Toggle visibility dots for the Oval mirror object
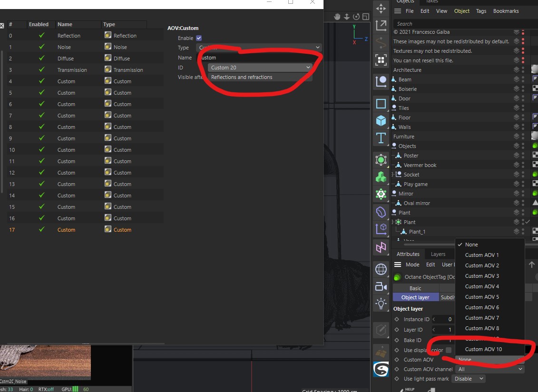 coord(523,203)
